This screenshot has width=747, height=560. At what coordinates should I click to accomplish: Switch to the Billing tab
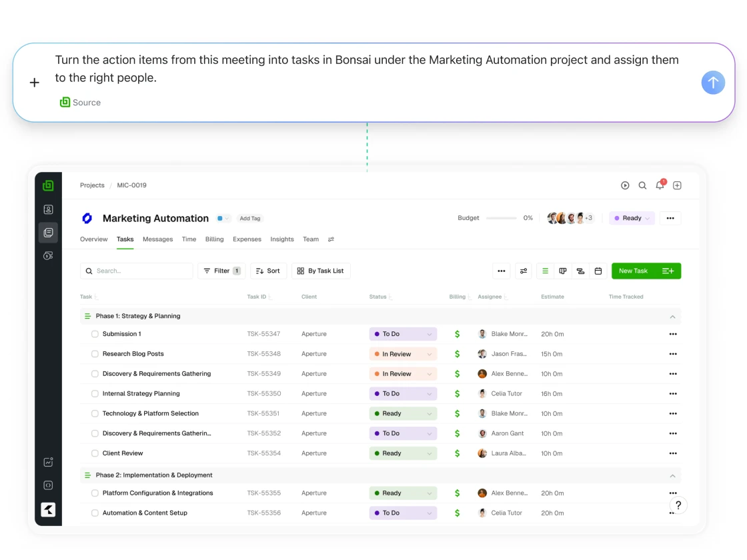pos(214,239)
